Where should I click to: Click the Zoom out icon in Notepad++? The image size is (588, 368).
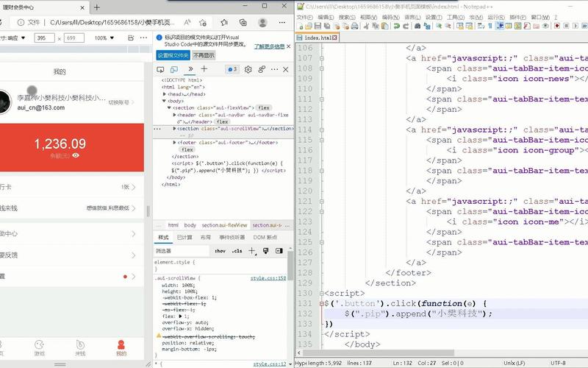pos(448,26)
